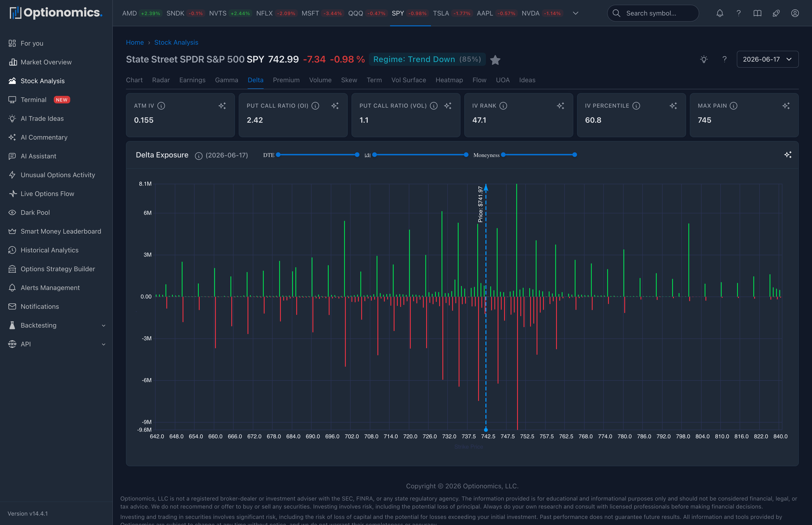
Task: Click the Moneyness slider left handle
Action: tap(503, 155)
